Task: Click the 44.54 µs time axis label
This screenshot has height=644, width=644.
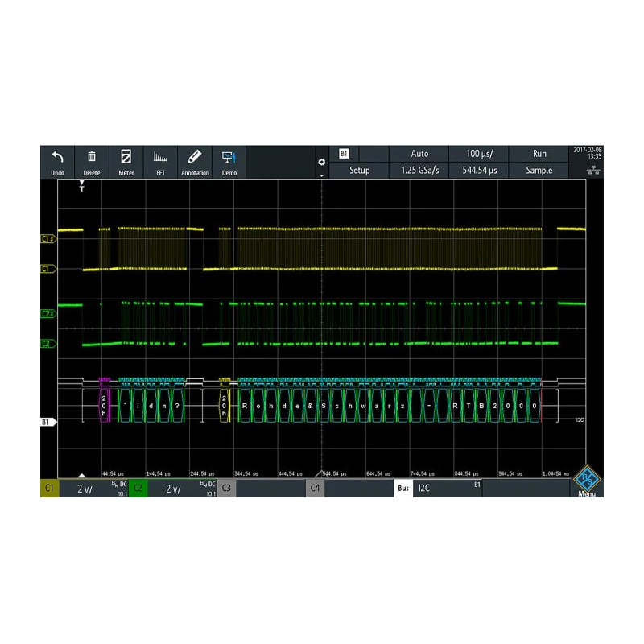Action: (113, 473)
